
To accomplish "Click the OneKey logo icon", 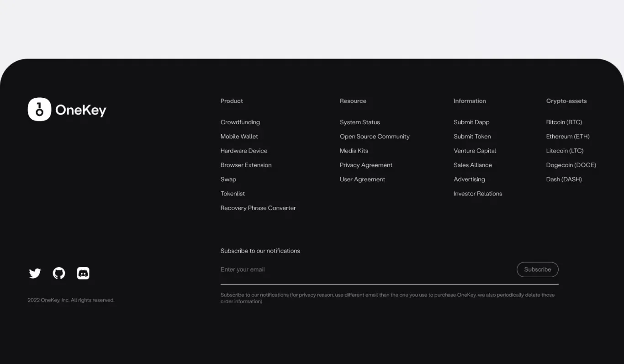I will 39,110.
